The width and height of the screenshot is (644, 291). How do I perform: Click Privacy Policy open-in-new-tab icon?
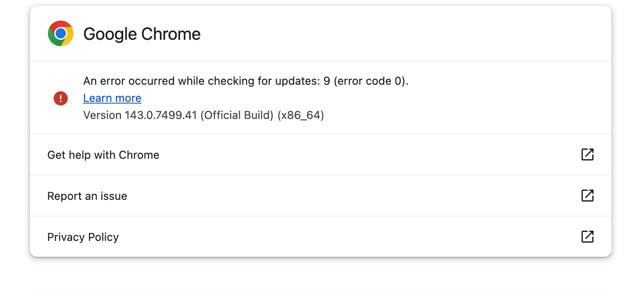pos(588,237)
